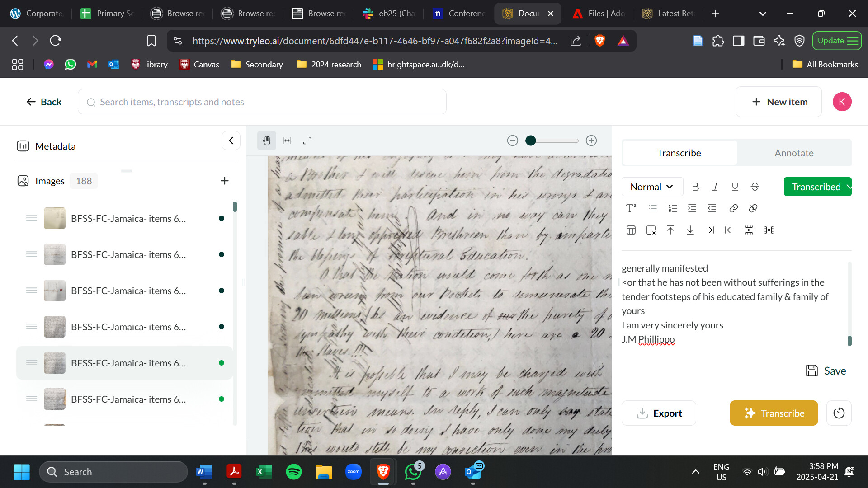This screenshot has width=868, height=488.
Task: Click the Export button
Action: tap(659, 413)
